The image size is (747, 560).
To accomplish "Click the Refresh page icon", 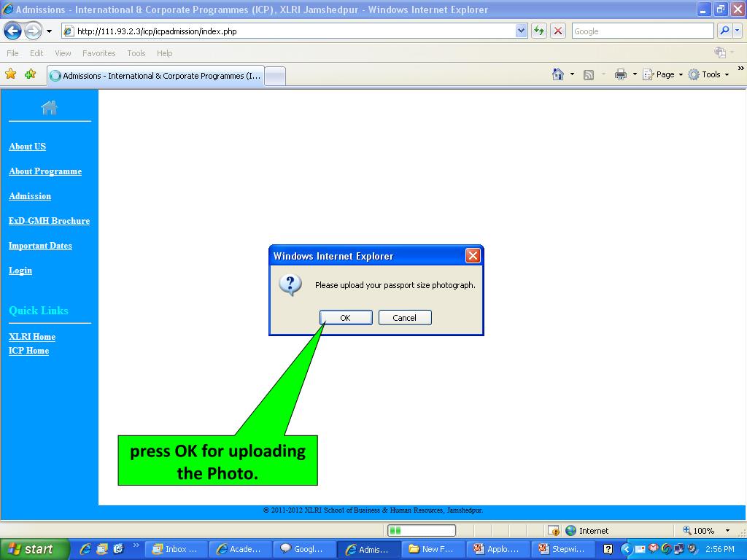I will click(539, 31).
